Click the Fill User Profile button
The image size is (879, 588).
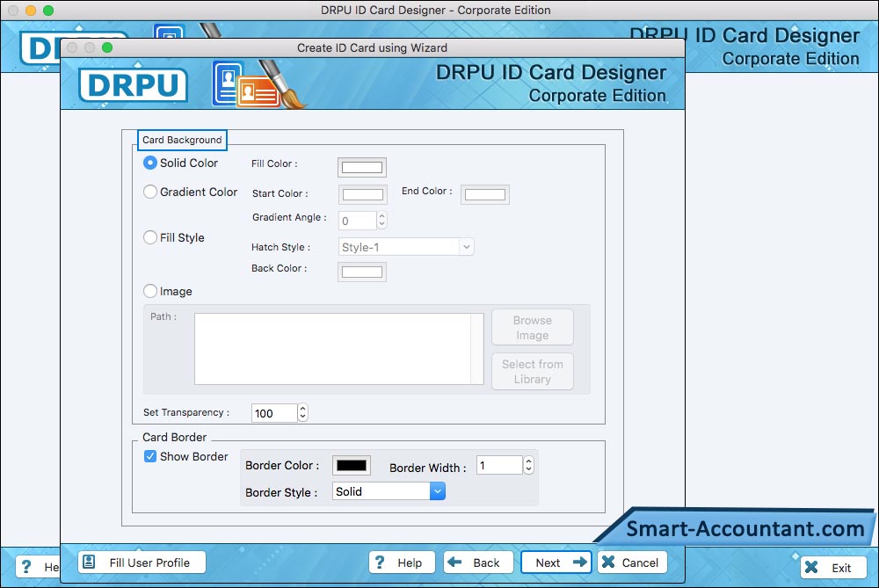(x=142, y=563)
